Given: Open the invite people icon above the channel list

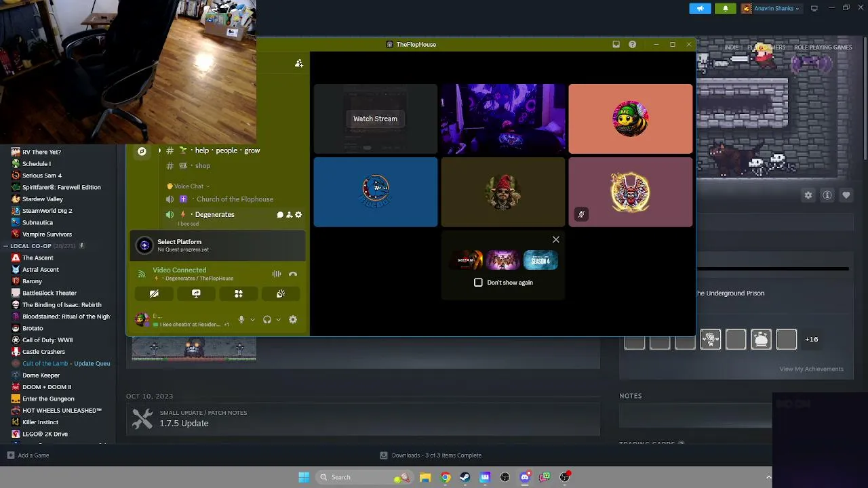Looking at the screenshot, I should point(299,63).
